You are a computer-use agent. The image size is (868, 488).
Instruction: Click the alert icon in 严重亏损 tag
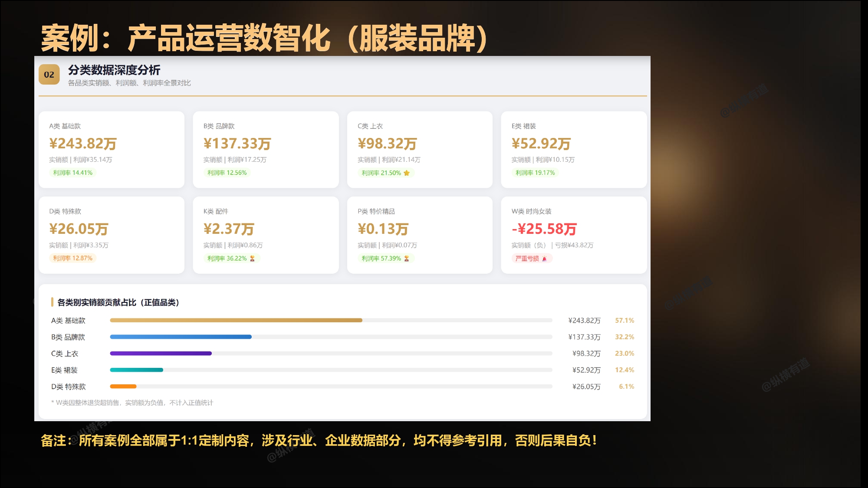544,258
